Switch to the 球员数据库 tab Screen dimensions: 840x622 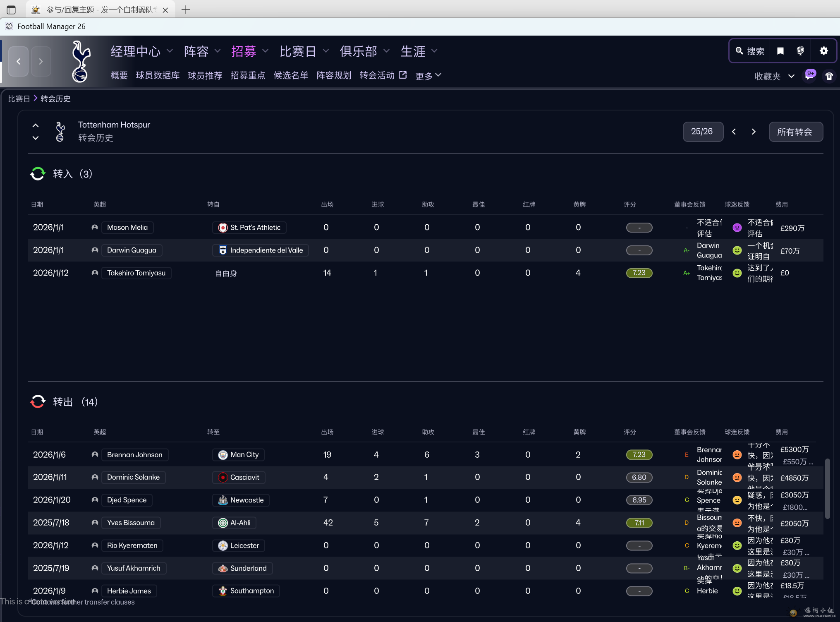[x=158, y=75]
